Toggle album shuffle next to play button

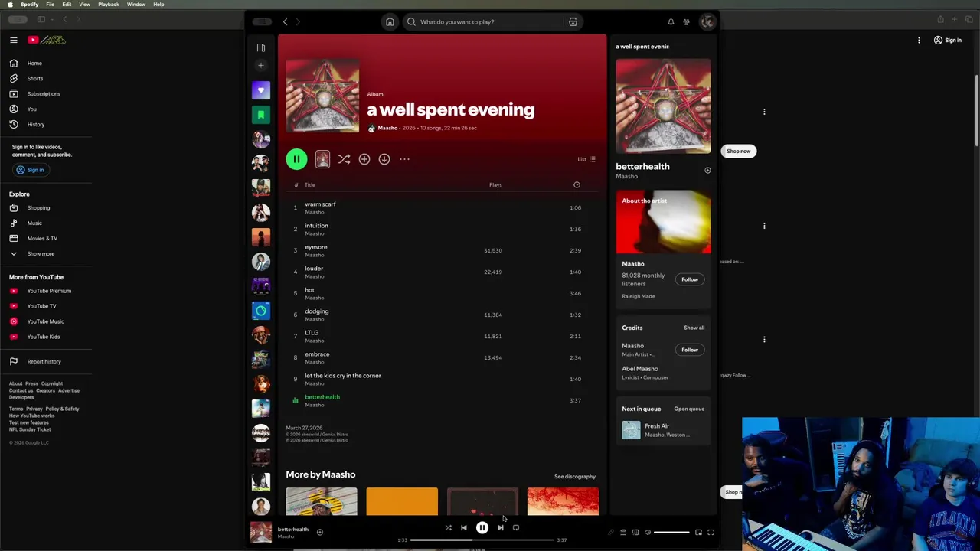(x=344, y=159)
